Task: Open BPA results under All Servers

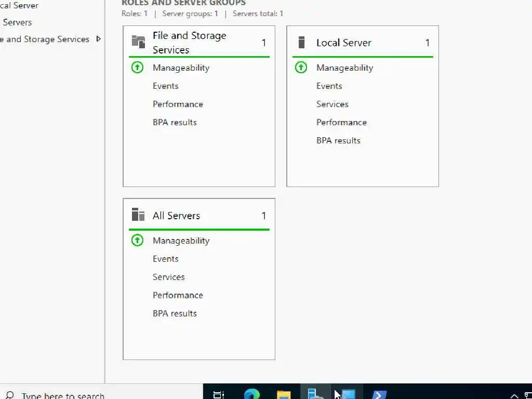Action: [175, 313]
